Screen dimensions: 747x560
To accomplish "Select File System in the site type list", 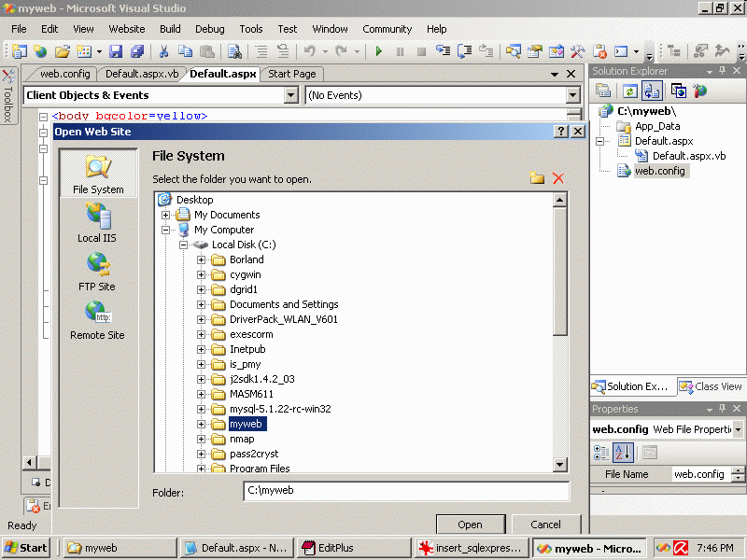I will click(98, 174).
